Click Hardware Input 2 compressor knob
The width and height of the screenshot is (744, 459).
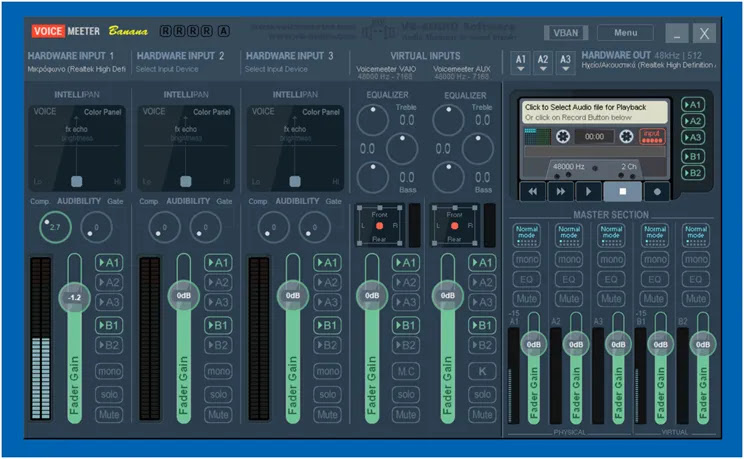click(165, 227)
